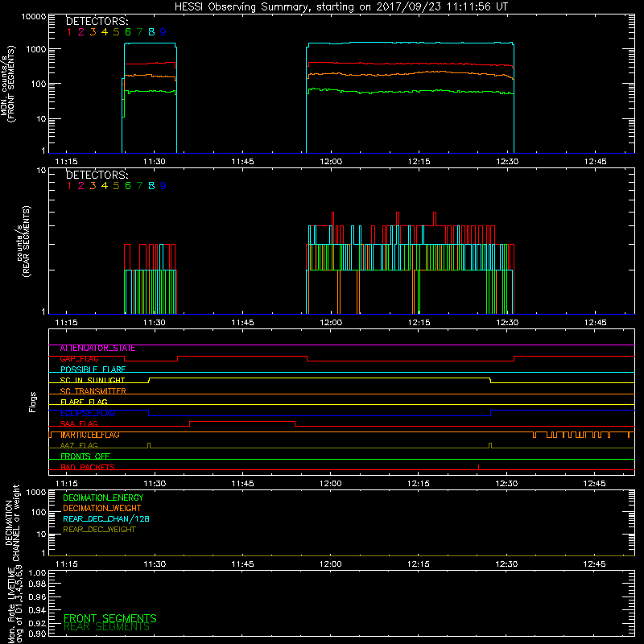
Task: Select olive detector 5 in rear segments legend
Action: [x=116, y=186]
